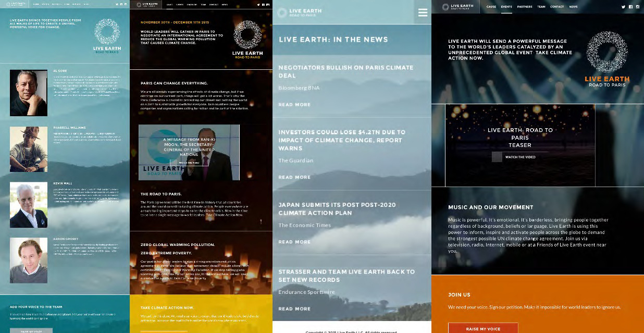Open the hamburger menu on the mobile news page

pyautogui.click(x=423, y=13)
